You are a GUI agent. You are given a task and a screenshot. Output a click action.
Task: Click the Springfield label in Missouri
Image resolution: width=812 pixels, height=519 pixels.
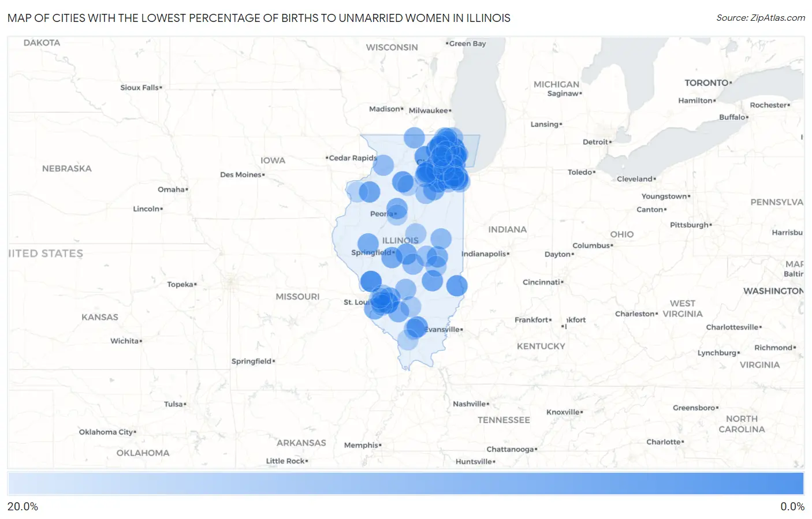click(x=253, y=361)
